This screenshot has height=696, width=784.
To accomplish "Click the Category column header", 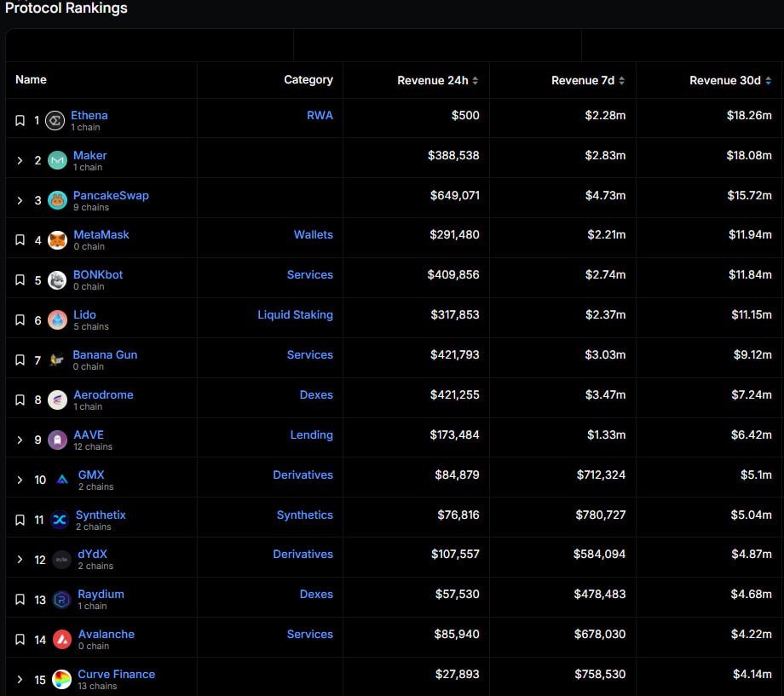I will click(308, 79).
